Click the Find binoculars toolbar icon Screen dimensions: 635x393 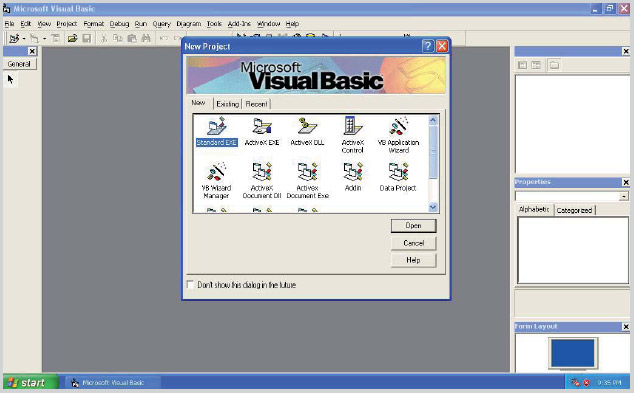click(x=146, y=38)
